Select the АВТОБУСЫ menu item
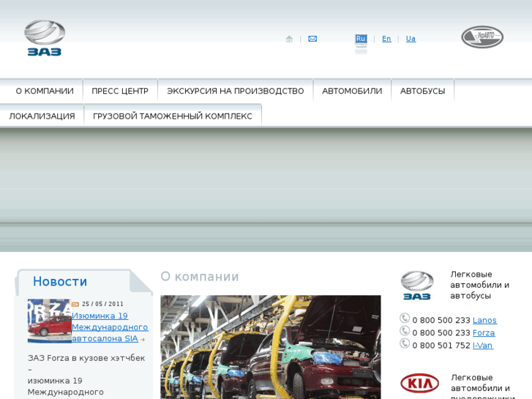This screenshot has width=532, height=399. (x=422, y=92)
